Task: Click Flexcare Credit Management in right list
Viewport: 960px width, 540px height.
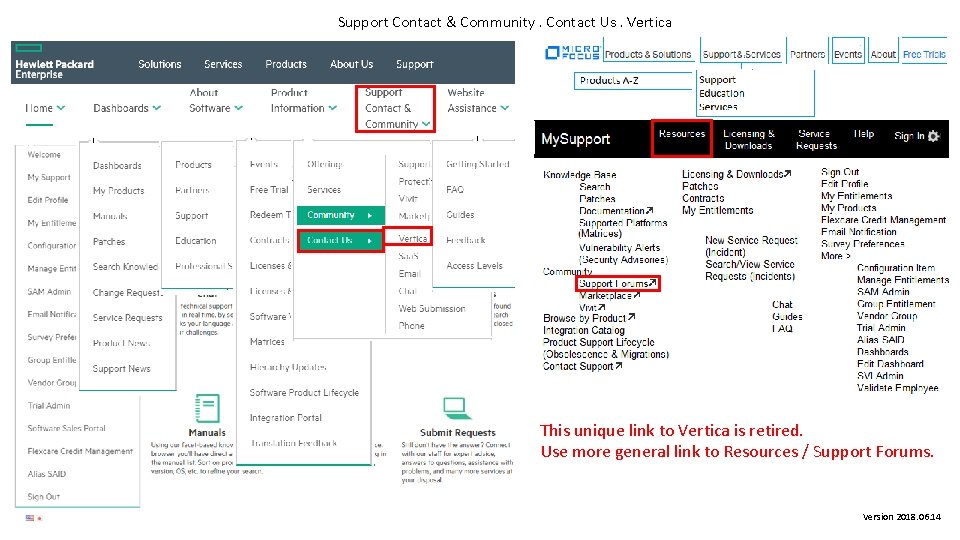Action: pyautogui.click(x=883, y=220)
